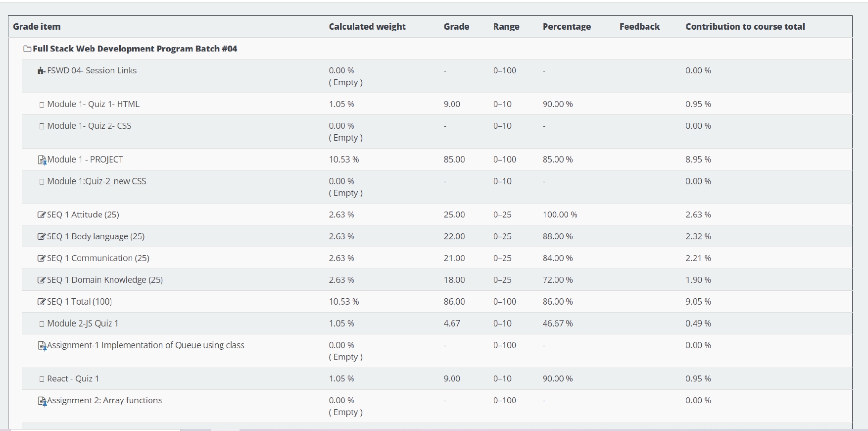Select the Full Stack Web Development category row
868x431 pixels.
pyautogui.click(x=135, y=49)
